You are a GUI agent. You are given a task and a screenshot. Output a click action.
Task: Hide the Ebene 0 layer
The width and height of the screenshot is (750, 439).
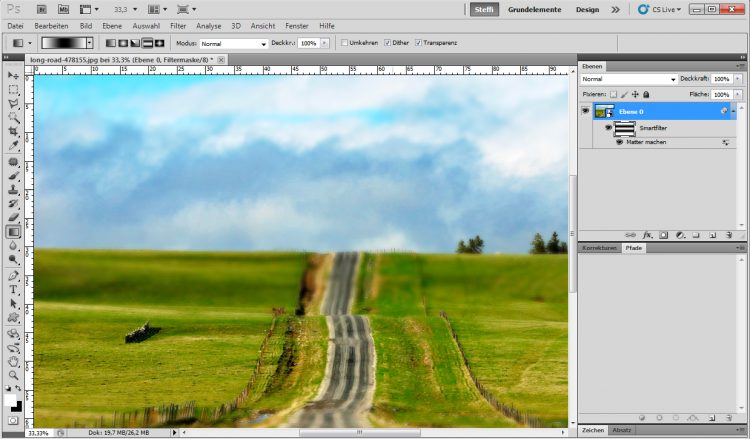[x=585, y=111]
